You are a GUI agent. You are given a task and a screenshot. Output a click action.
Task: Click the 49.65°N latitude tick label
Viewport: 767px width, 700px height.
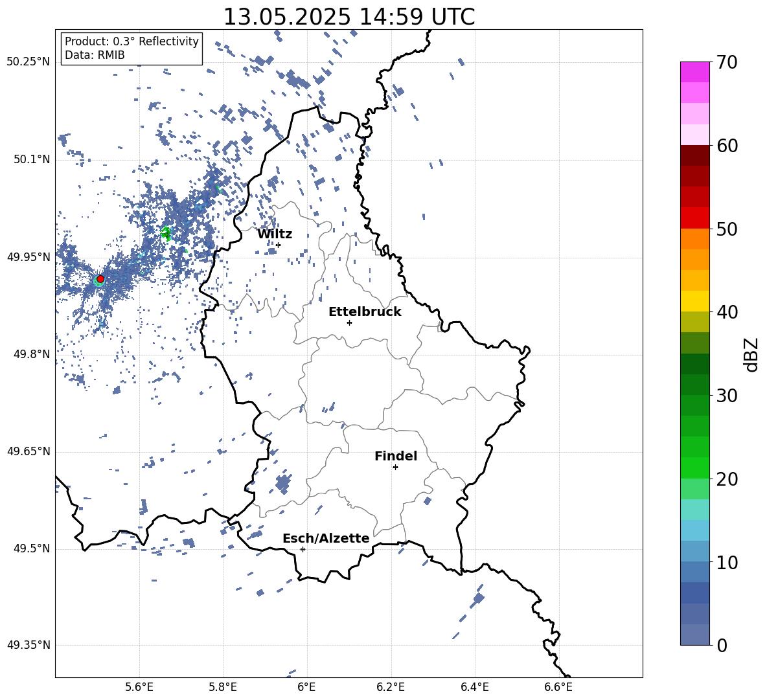pyautogui.click(x=29, y=451)
